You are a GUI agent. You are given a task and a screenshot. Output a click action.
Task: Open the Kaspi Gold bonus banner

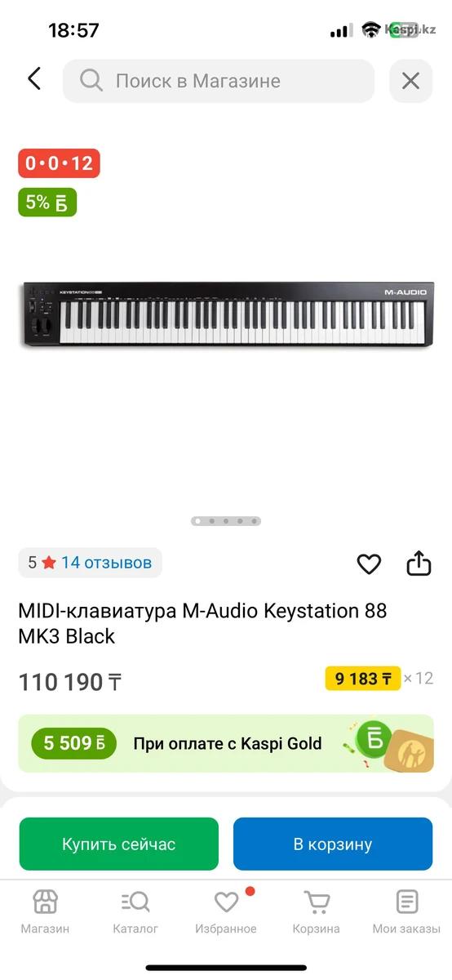pos(226,744)
